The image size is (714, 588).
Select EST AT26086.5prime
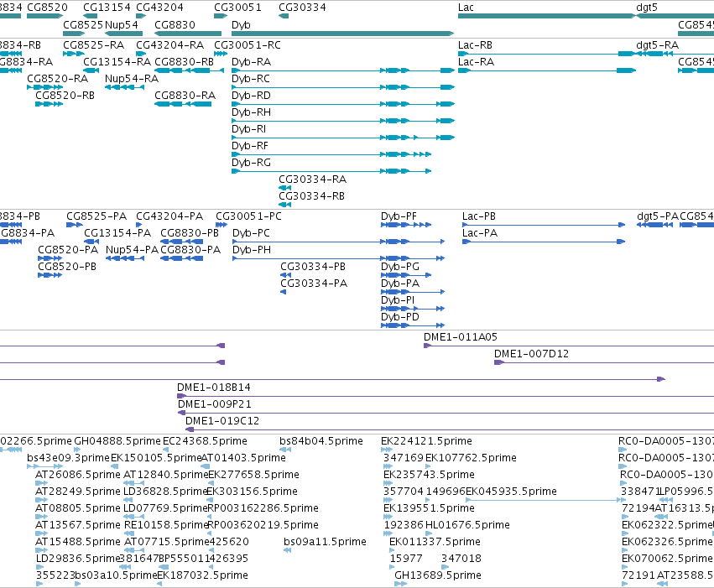coord(78,475)
